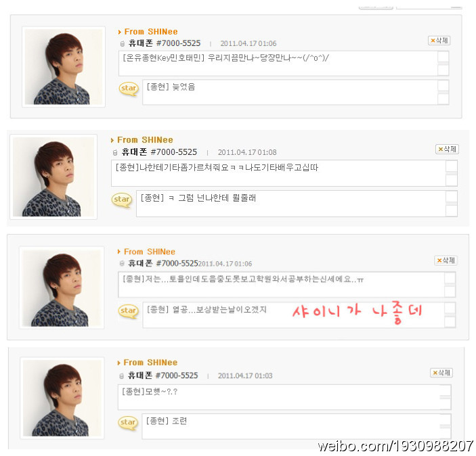Click the star icon beside 열공 reply
The image size is (476, 456).
[128, 311]
